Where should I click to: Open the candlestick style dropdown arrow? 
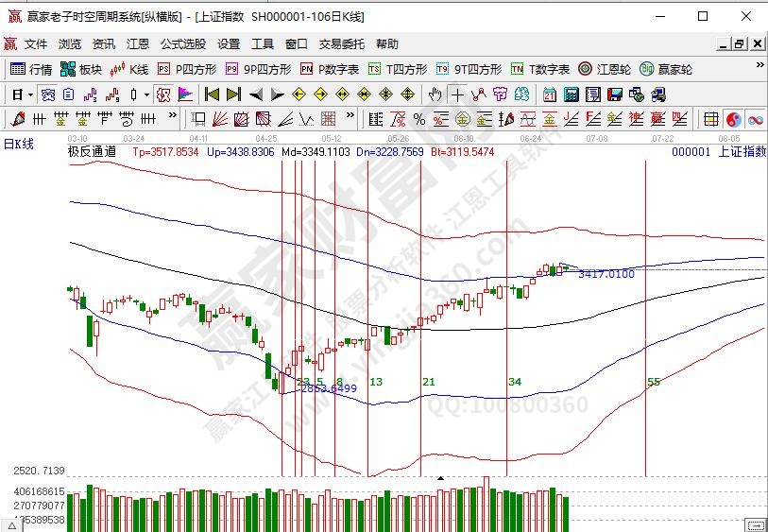[146, 94]
